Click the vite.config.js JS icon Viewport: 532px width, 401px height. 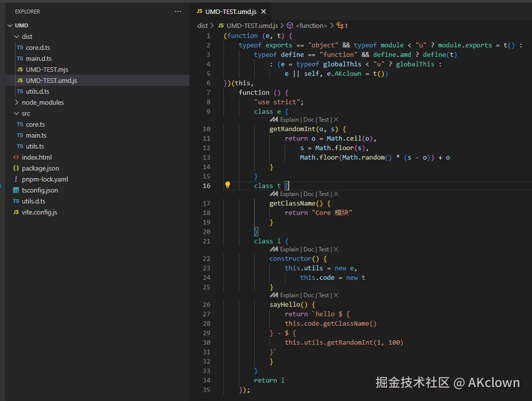[x=16, y=212]
